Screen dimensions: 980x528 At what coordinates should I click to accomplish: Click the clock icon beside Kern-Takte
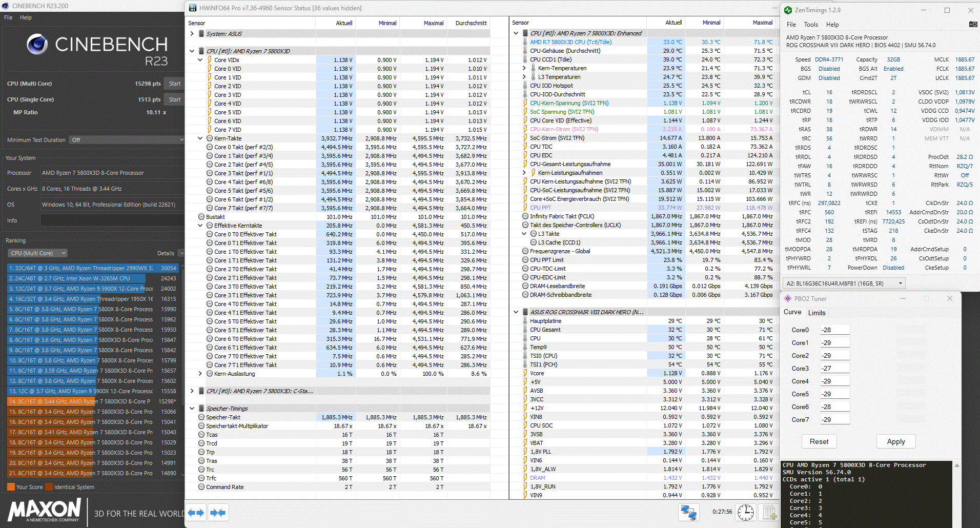pyautogui.click(x=210, y=138)
